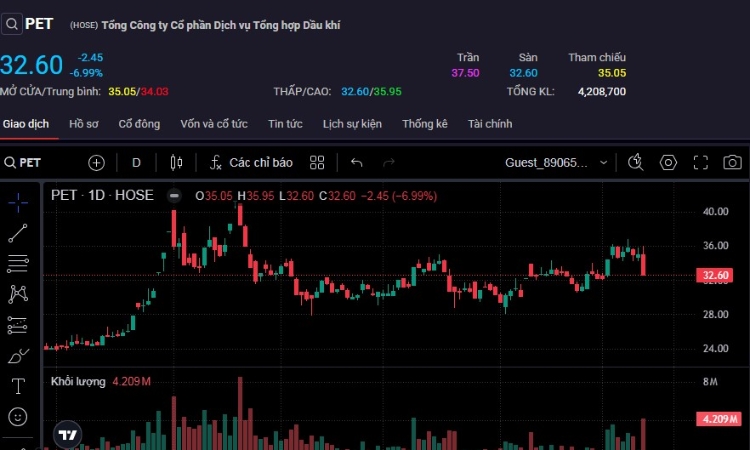Click add symbol compare plus button
The width and height of the screenshot is (750, 450).
tap(96, 162)
